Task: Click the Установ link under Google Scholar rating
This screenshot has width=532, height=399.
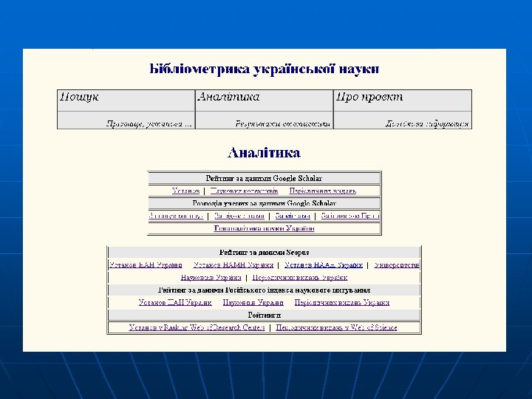Action: tap(185, 191)
